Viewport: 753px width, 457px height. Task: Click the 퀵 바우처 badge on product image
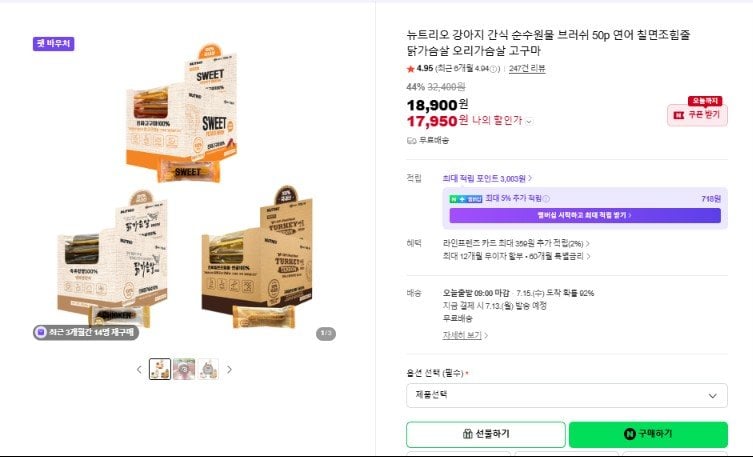(53, 44)
